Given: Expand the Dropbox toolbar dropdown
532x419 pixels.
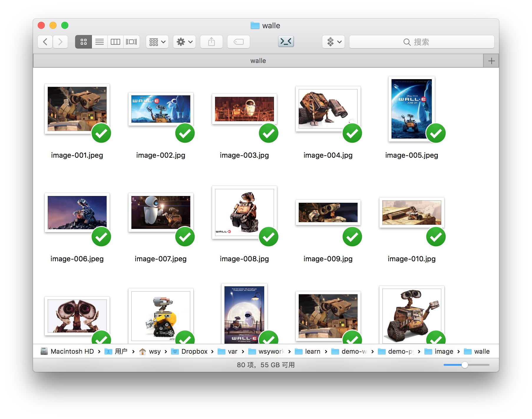Looking at the screenshot, I should tap(333, 42).
